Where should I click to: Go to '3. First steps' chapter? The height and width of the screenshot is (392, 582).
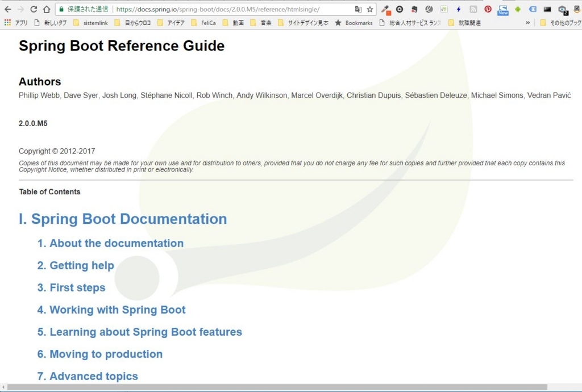pyautogui.click(x=71, y=288)
